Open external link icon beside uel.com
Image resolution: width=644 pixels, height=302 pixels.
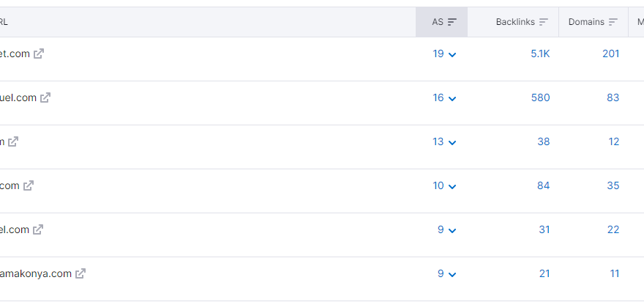point(45,97)
